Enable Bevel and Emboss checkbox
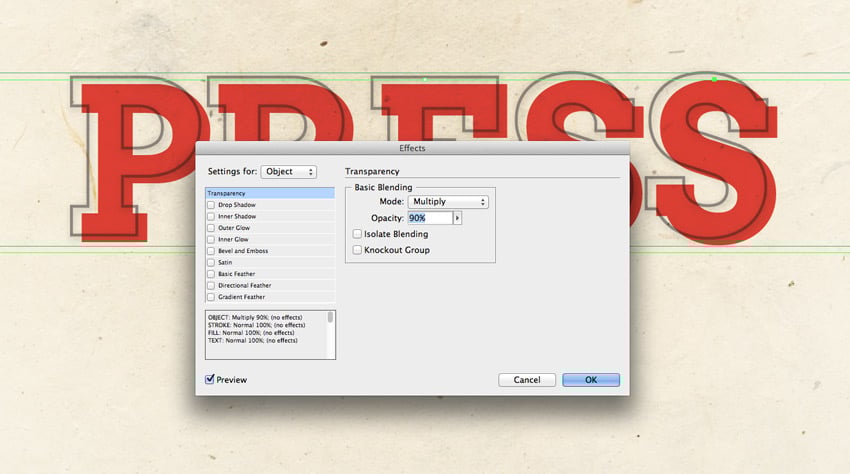850x474 pixels. [211, 251]
